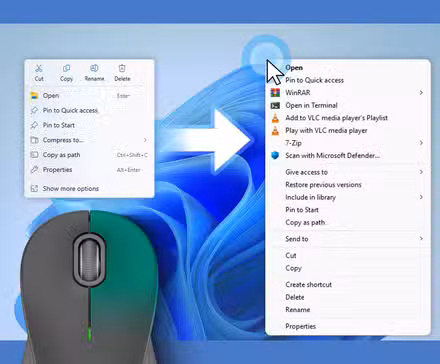
Task: Click the Copy icon in new menu
Action: [x=66, y=69]
